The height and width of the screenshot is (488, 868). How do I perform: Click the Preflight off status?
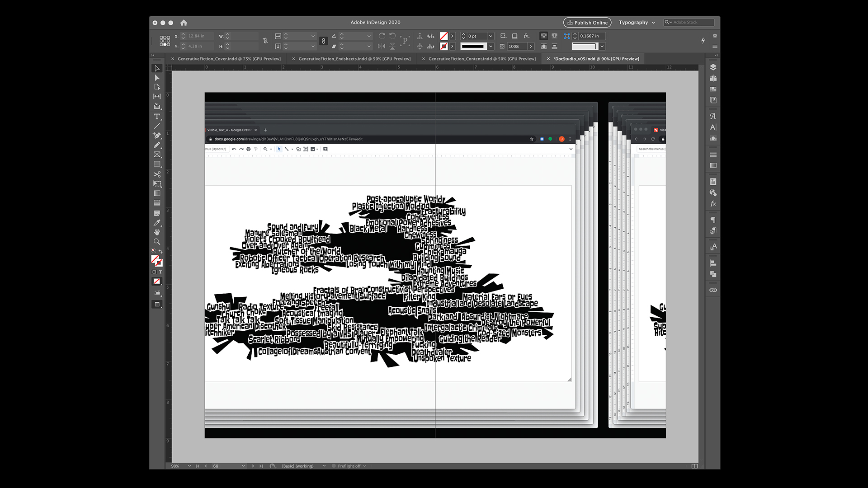(x=349, y=466)
